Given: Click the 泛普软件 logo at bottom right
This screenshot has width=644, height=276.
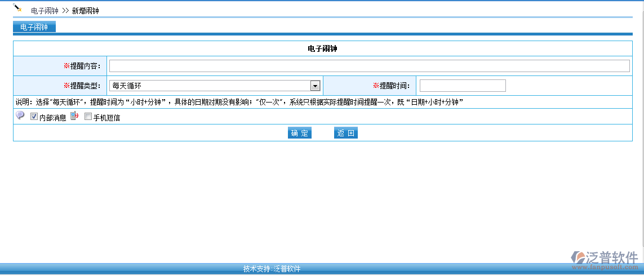Looking at the screenshot, I should (x=605, y=257).
